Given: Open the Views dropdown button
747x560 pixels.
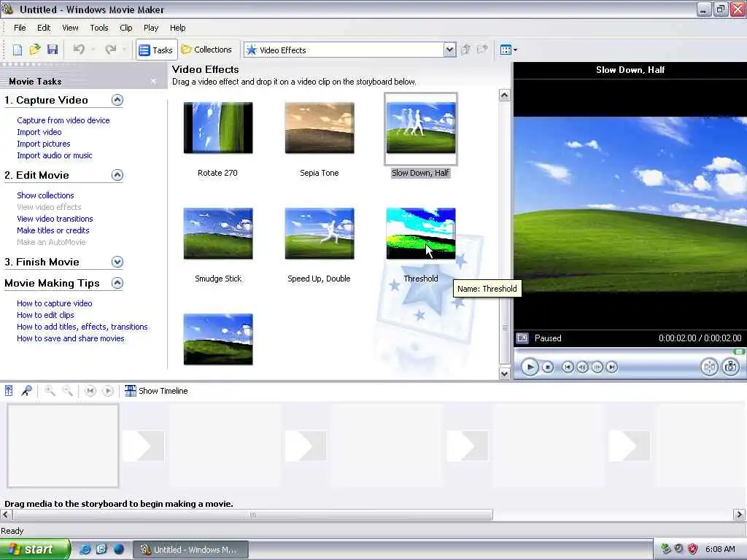Looking at the screenshot, I should 508,50.
